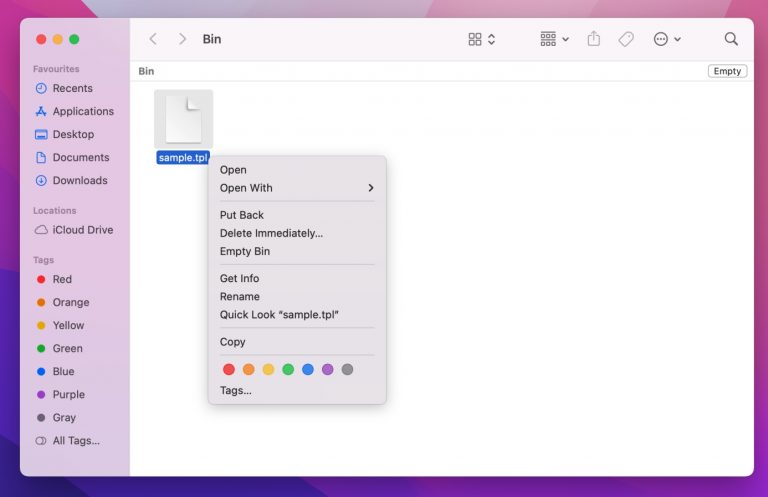Expand the Open With submenu
Screen dimensions: 768x497
click(x=296, y=188)
